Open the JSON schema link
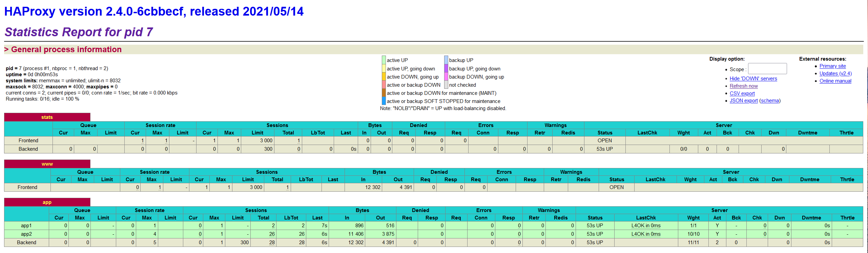This screenshot has width=868, height=253. [770, 101]
